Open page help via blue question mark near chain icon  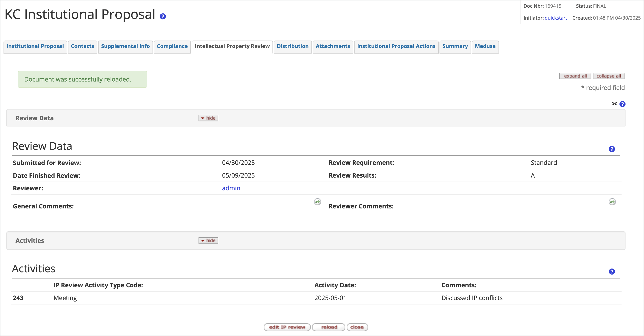[x=622, y=104]
